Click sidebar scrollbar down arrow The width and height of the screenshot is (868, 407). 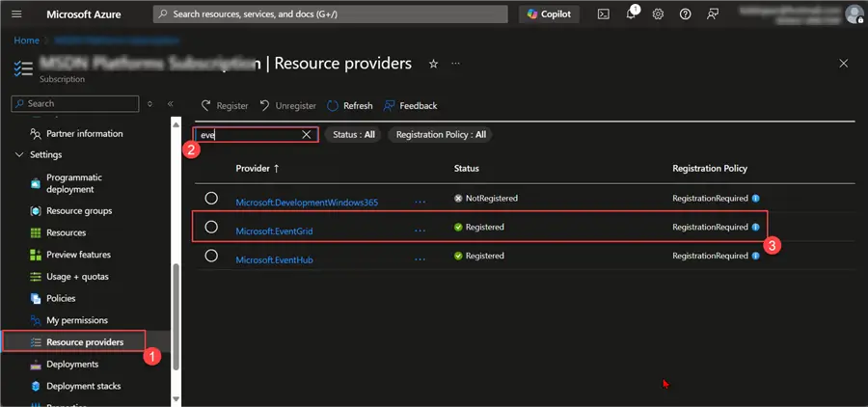[176, 398]
